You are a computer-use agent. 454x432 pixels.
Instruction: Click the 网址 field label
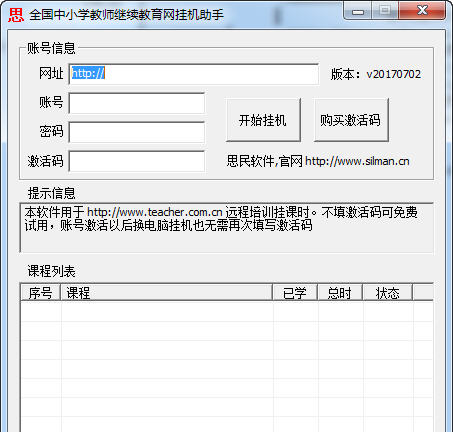[51, 73]
